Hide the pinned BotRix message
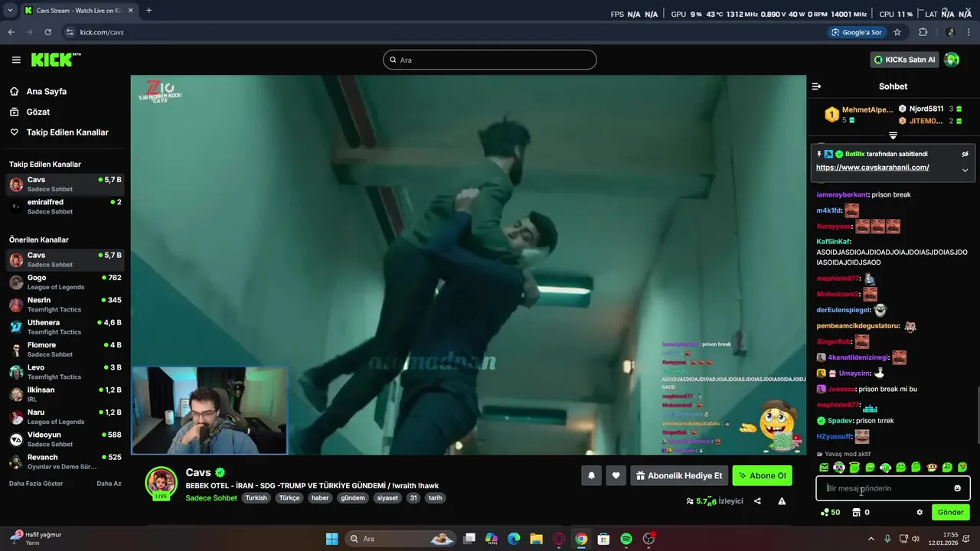Screen dimensions: 980x551 (x=965, y=154)
